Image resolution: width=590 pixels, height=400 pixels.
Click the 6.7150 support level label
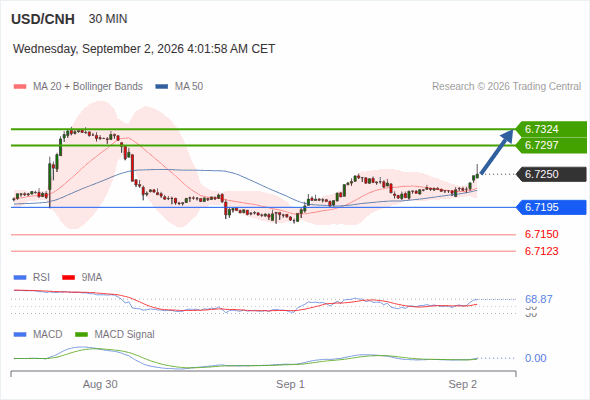pyautogui.click(x=541, y=234)
